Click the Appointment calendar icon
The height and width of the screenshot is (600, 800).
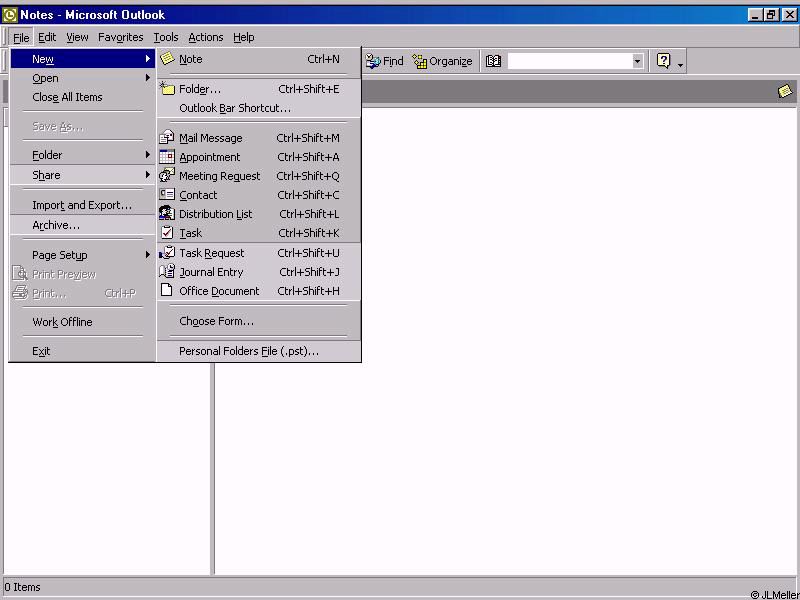click(x=167, y=157)
